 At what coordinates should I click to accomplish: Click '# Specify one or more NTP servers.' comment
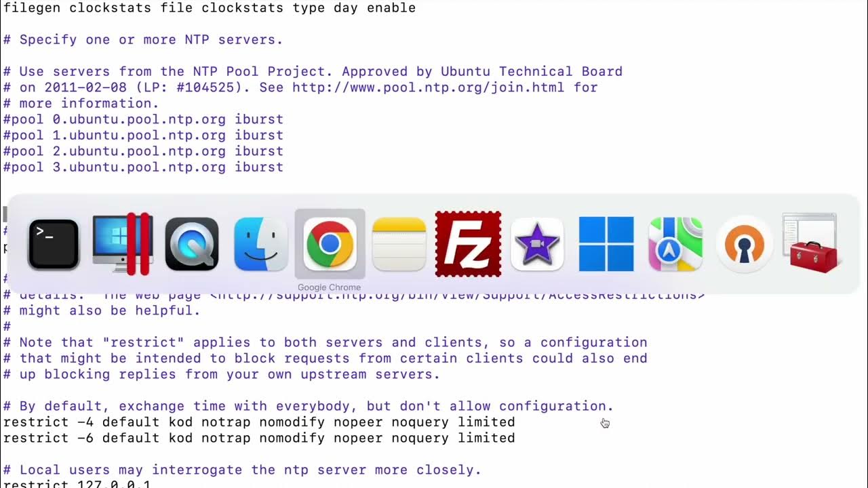click(x=143, y=40)
